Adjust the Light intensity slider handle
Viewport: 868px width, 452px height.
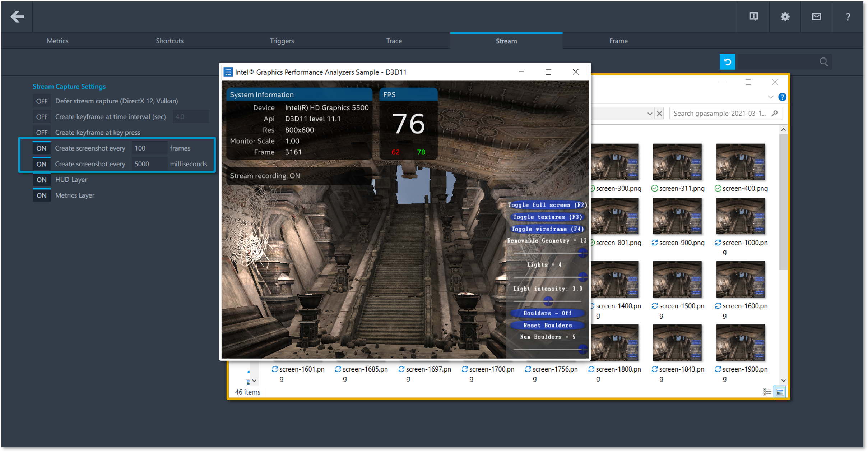[548, 301]
